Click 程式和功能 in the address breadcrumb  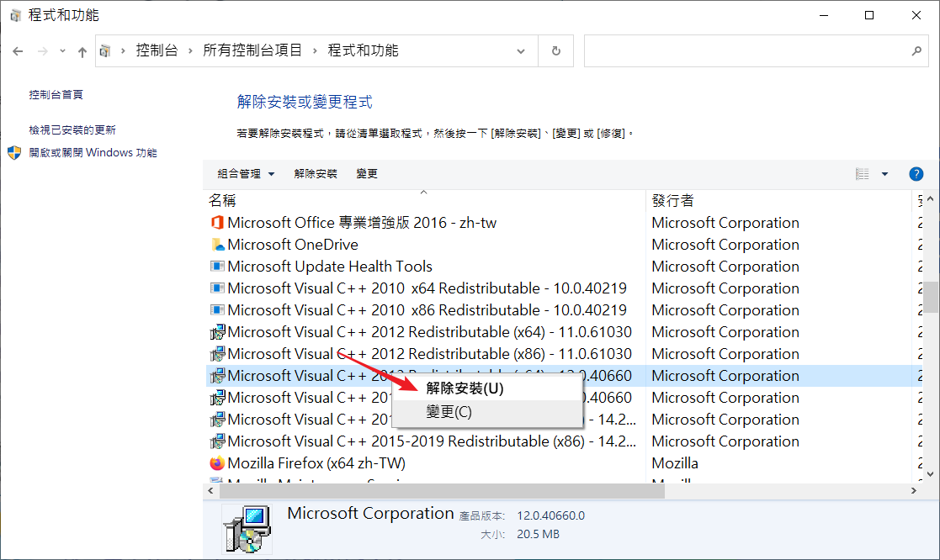364,50
